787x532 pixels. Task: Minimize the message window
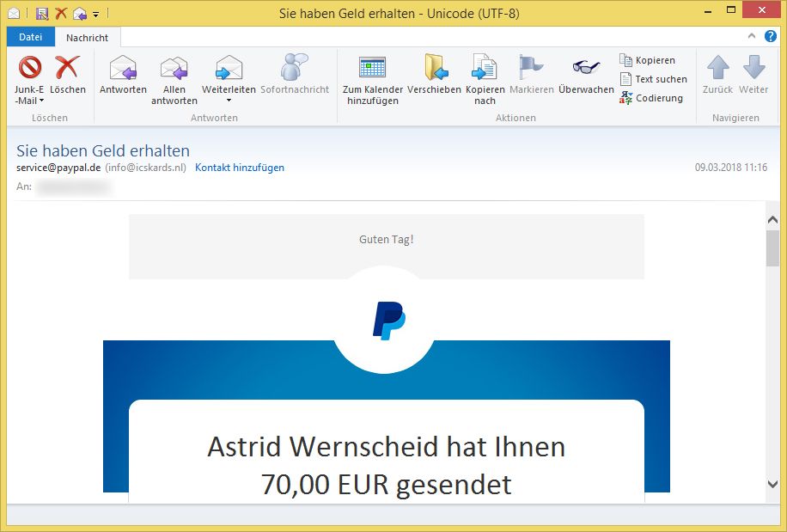[x=708, y=11]
